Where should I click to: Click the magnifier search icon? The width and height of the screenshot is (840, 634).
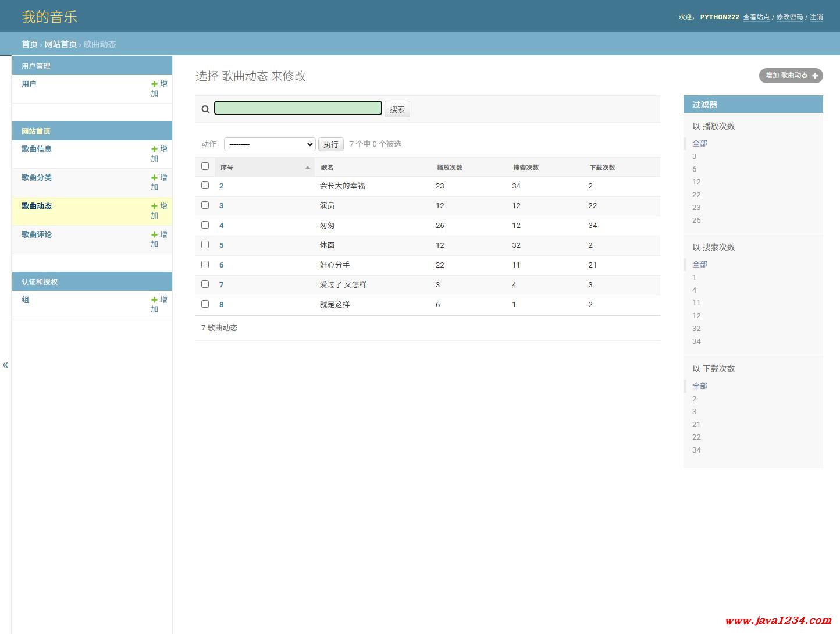205,109
